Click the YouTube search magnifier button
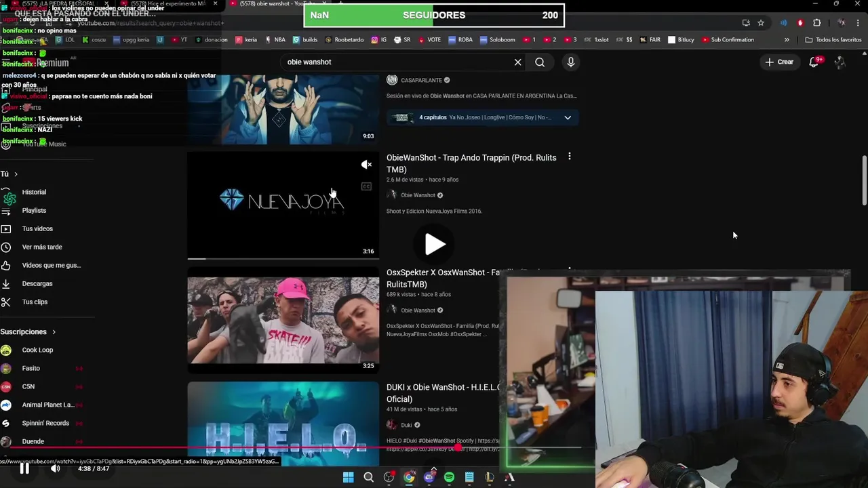This screenshot has width=868, height=488. [540, 62]
